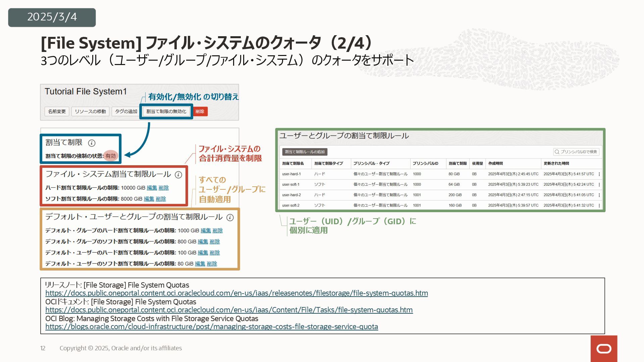Click 削除 link for soft quota 8000 GiB
This screenshot has width=644, height=362.
click(x=161, y=199)
